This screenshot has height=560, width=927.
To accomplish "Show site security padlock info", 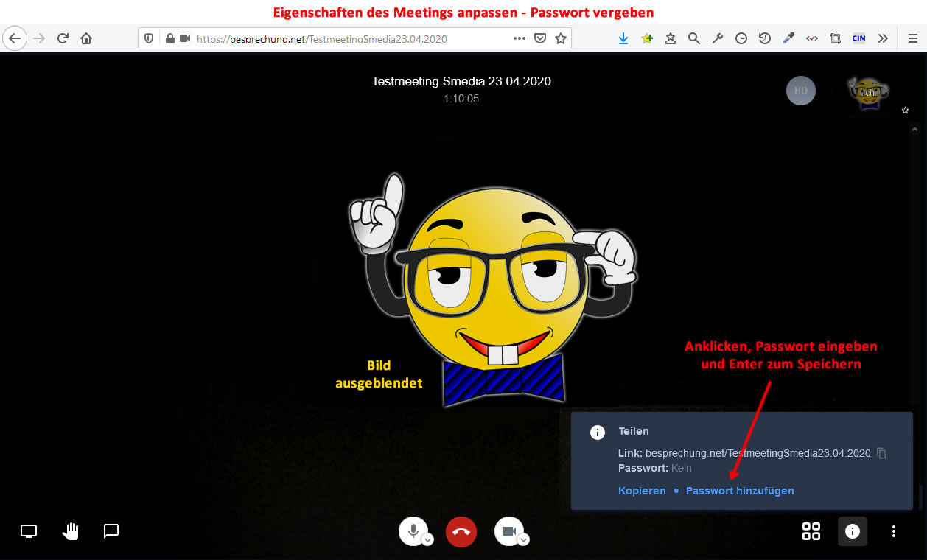I will [x=169, y=38].
